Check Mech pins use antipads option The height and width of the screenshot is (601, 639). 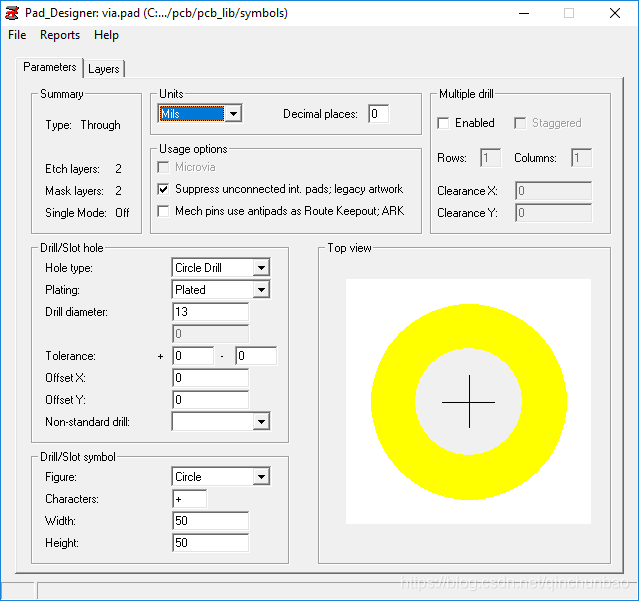click(x=165, y=211)
